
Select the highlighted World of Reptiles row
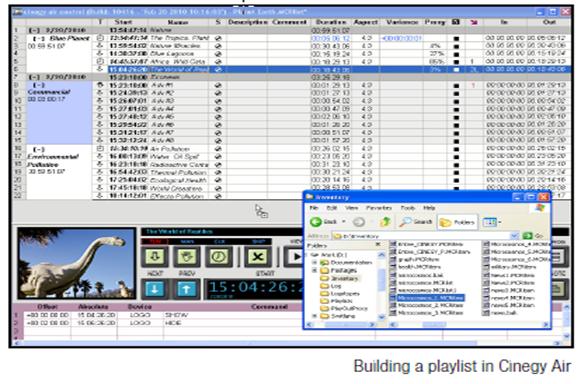(x=339, y=69)
